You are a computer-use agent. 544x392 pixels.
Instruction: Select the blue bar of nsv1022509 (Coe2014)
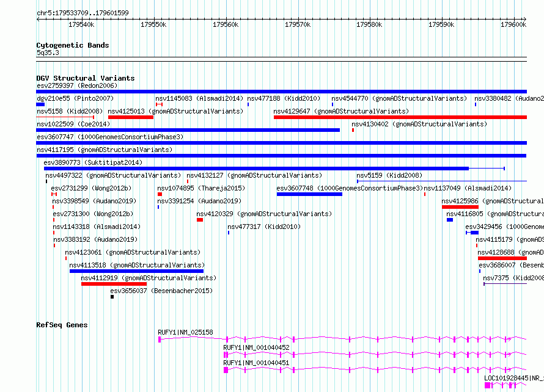[x=188, y=130]
